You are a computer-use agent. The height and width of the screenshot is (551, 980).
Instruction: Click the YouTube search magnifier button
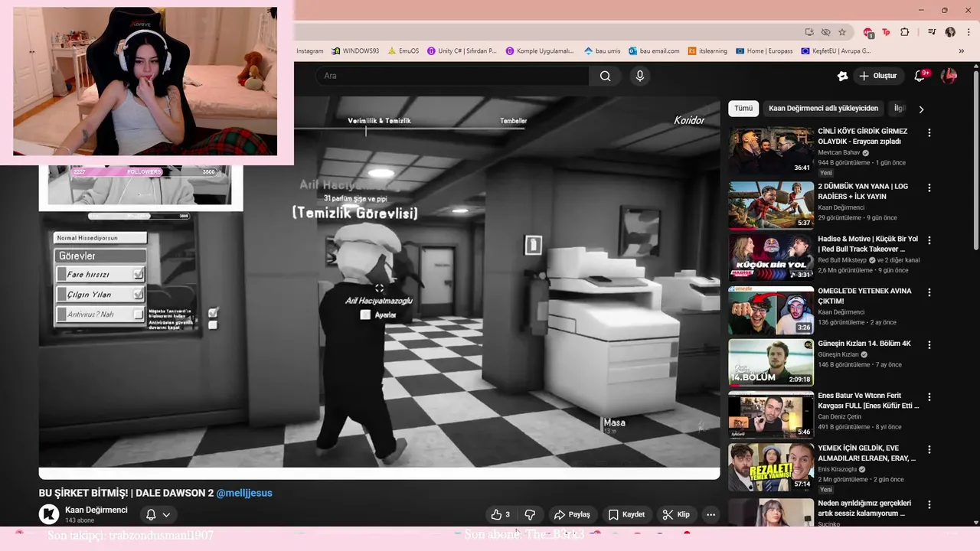tap(606, 76)
